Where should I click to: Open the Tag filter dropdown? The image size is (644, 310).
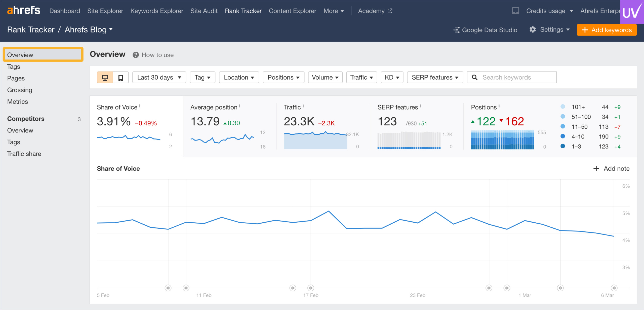203,77
